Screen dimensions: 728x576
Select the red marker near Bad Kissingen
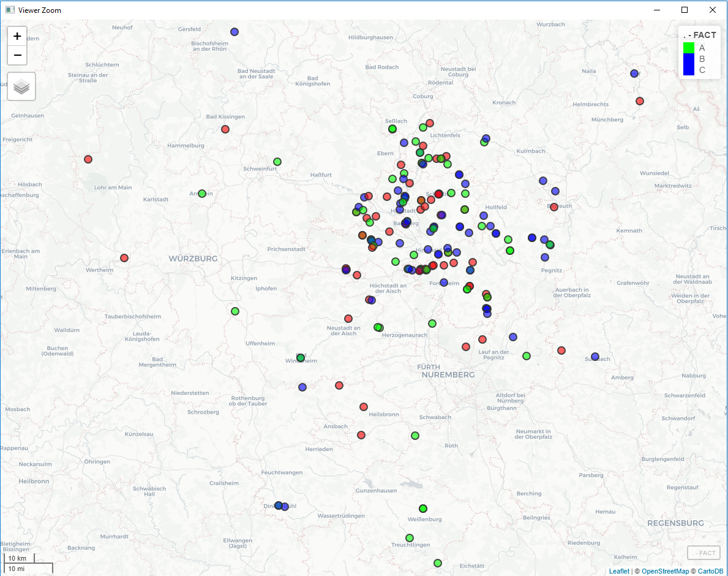(225, 129)
